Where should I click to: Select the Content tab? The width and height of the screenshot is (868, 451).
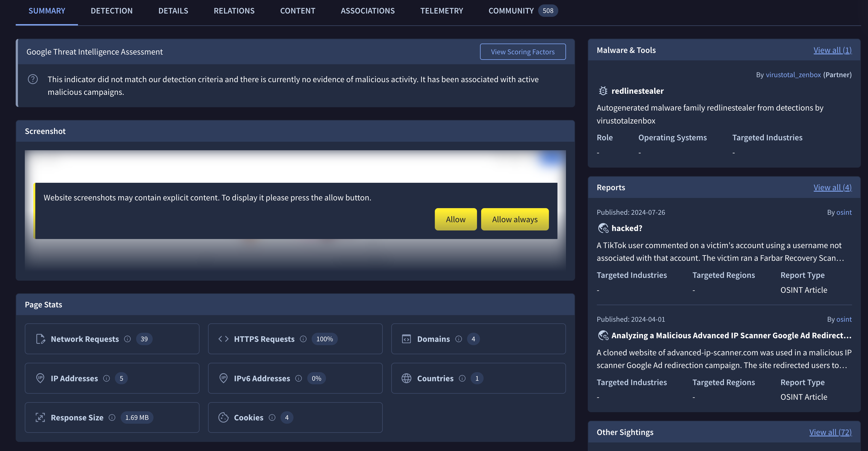(298, 11)
